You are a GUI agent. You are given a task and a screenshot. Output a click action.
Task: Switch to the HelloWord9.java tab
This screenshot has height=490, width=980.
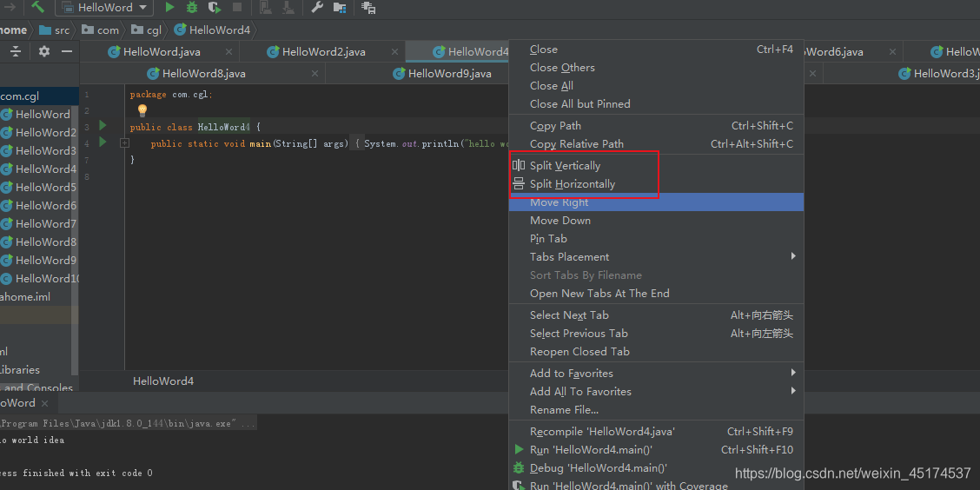(x=442, y=74)
